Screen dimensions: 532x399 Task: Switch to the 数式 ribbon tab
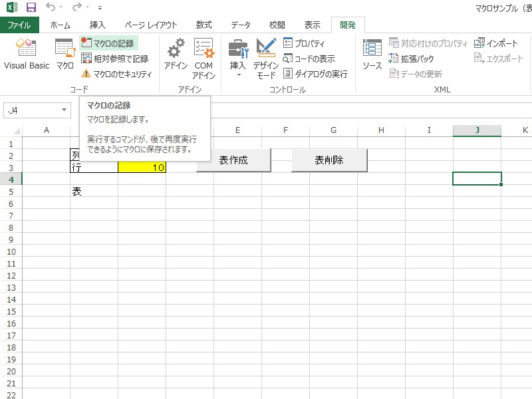204,25
